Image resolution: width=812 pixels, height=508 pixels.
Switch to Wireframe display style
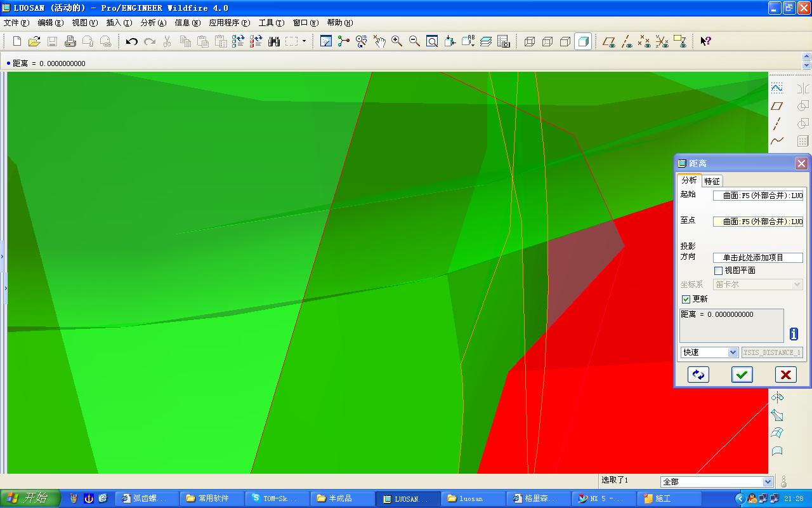pos(530,41)
